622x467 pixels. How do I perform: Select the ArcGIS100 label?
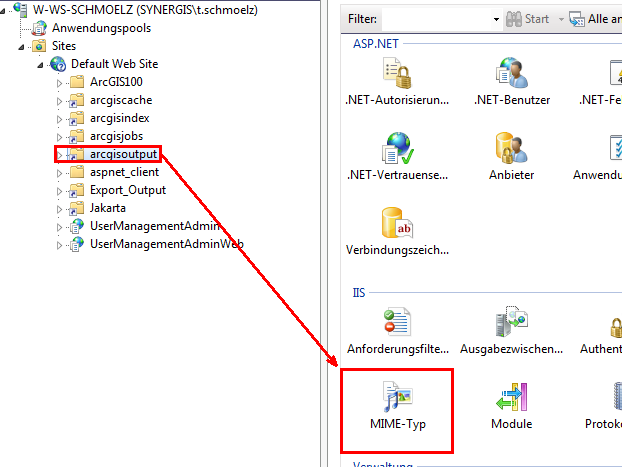pyautogui.click(x=116, y=82)
